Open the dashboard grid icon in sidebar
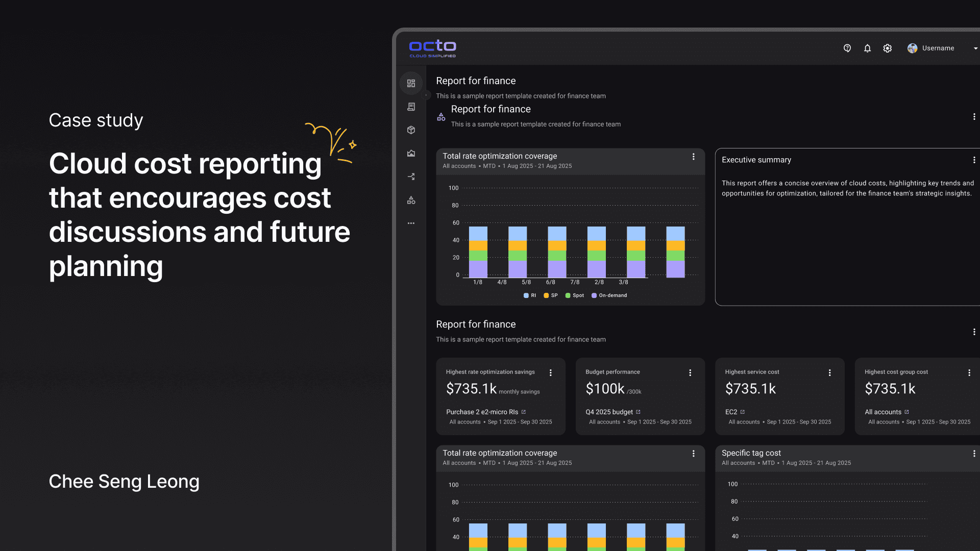 click(411, 83)
